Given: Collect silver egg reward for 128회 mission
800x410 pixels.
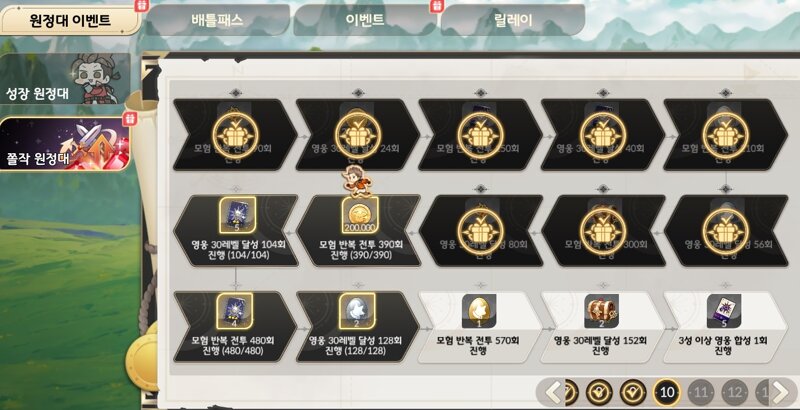Looking at the screenshot, I should [x=358, y=311].
